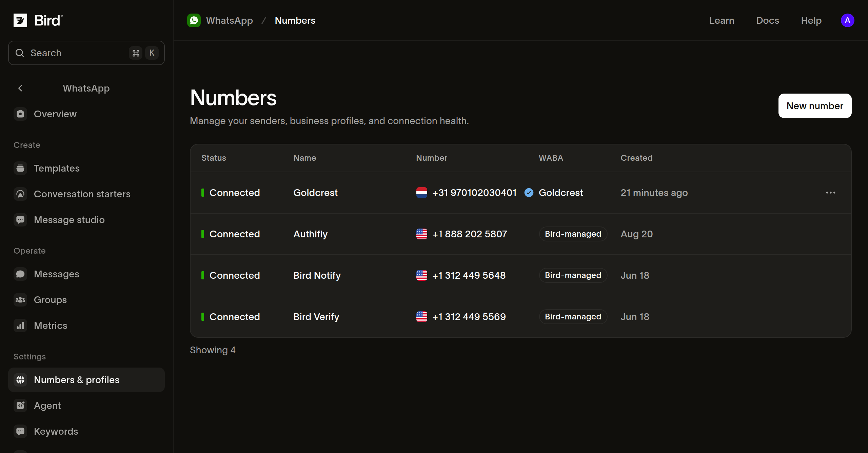
Task: Click the Metrics bar chart icon
Action: tap(20, 326)
